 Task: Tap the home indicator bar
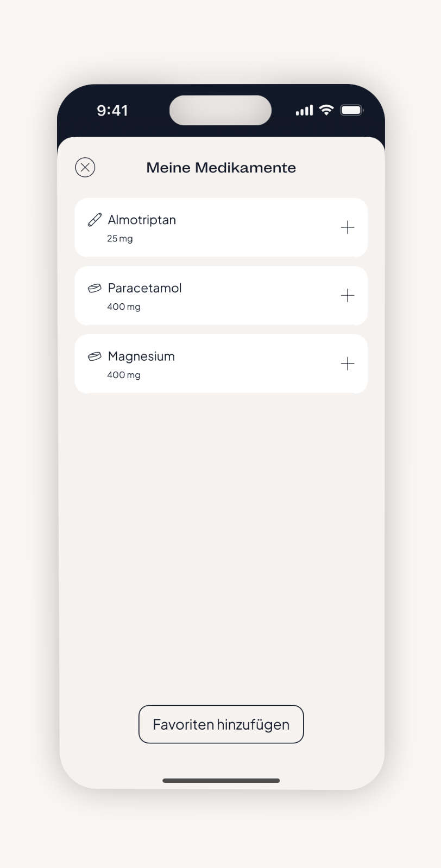pyautogui.click(x=221, y=781)
